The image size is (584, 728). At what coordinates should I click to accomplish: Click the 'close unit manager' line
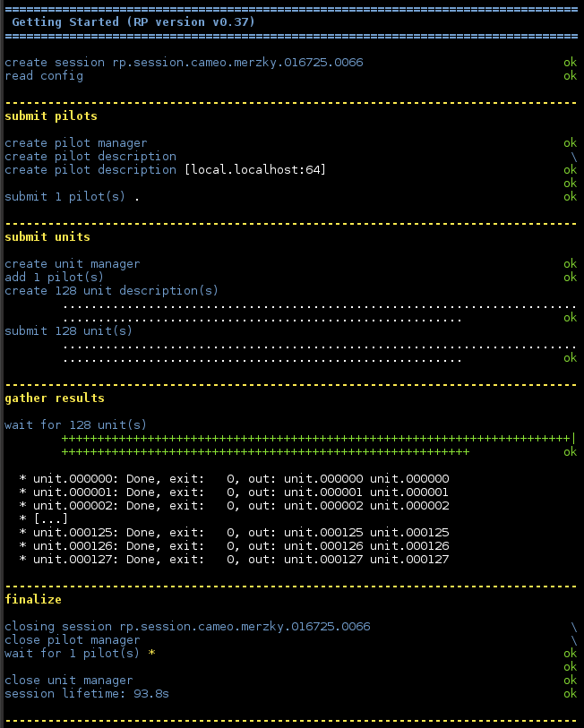[x=69, y=681]
